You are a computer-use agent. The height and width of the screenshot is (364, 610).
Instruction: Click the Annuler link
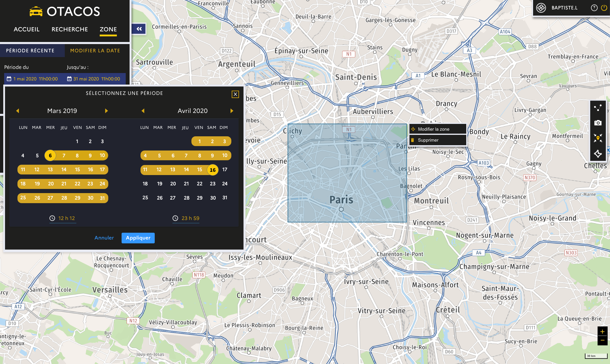104,238
